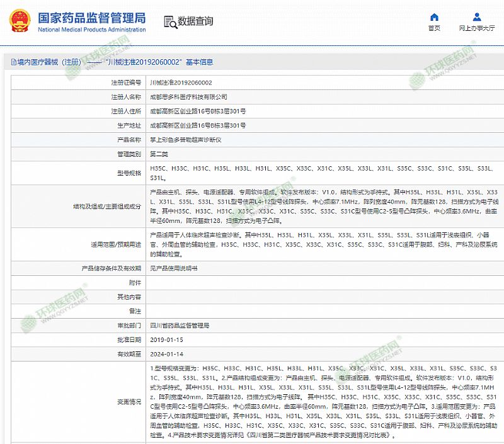Click the 见产品使用说明书 storage conditions value
The width and height of the screenshot is (504, 444).
(x=174, y=268)
